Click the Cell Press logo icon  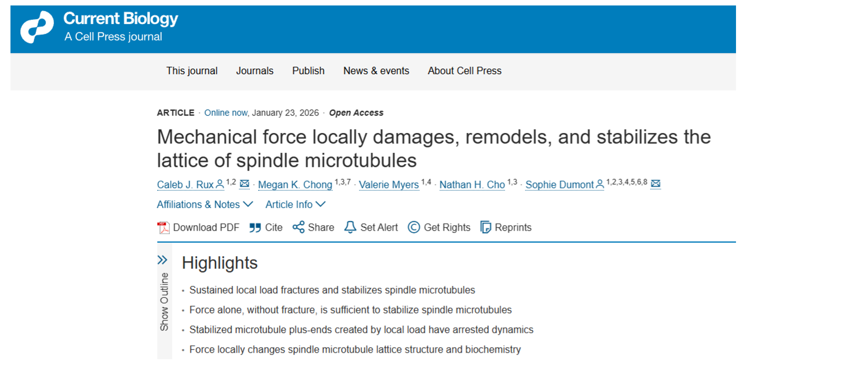[x=37, y=27]
